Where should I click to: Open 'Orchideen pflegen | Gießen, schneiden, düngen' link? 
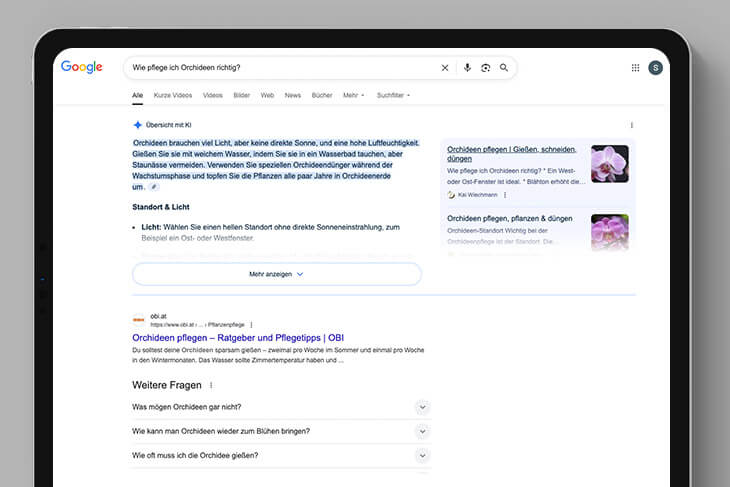coord(511,154)
